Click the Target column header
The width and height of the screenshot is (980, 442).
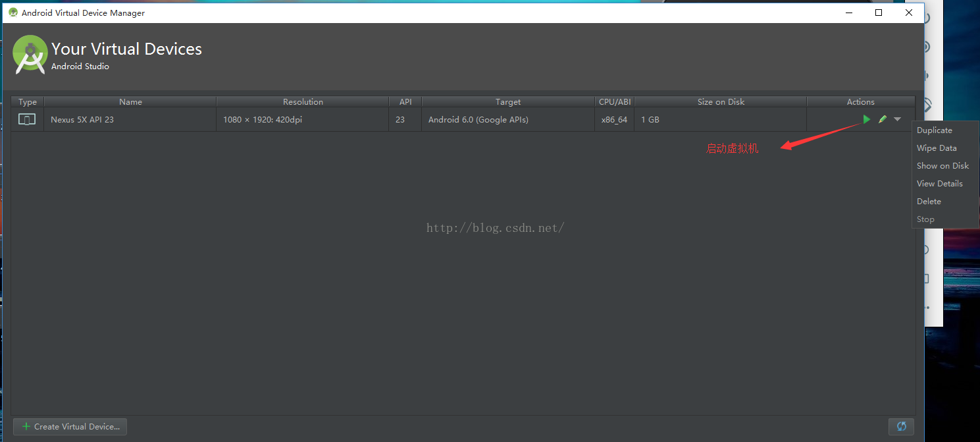508,101
